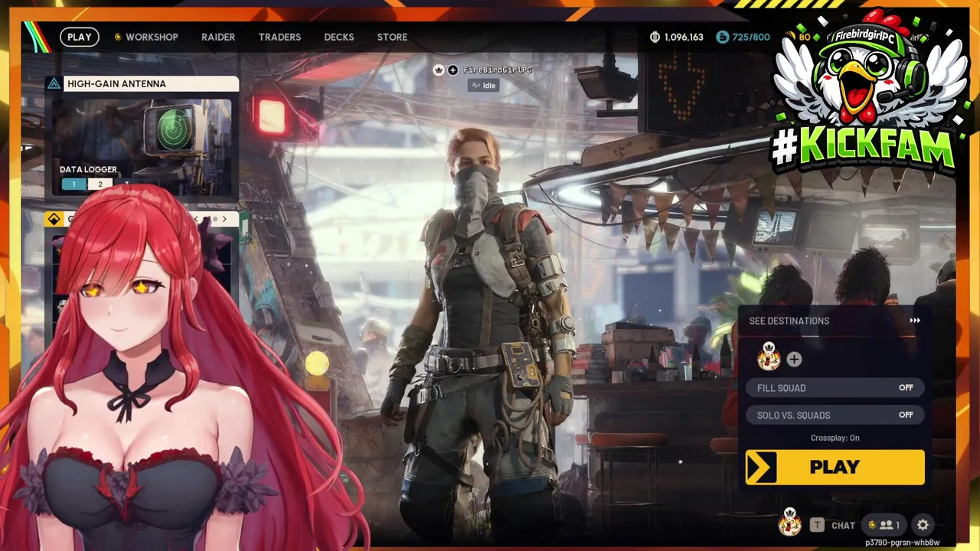Open the WORKSHOP tab

[152, 37]
